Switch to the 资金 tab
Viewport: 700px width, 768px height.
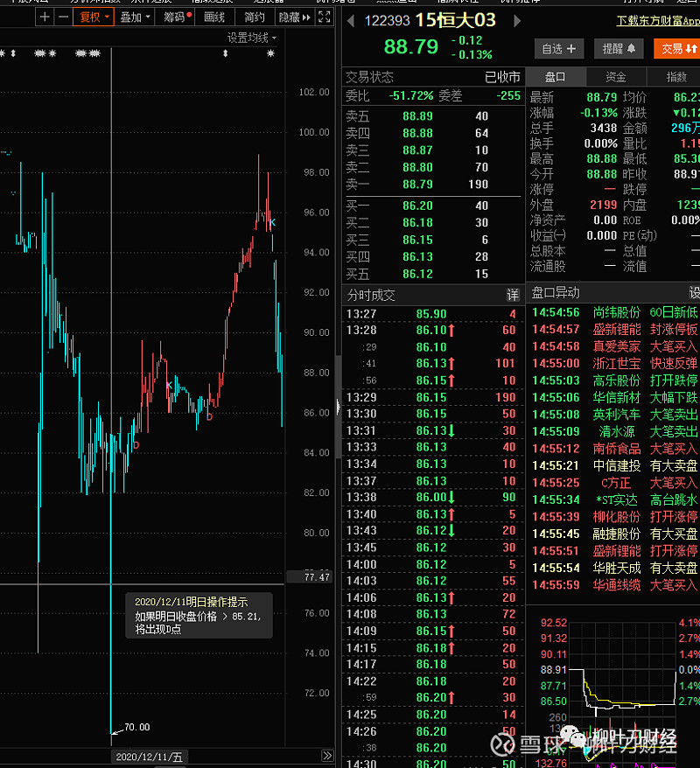[x=616, y=77]
